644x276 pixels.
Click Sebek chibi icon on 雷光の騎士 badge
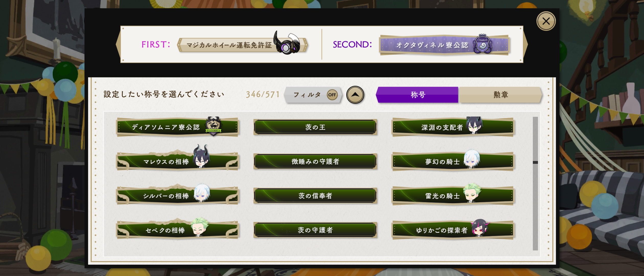(x=472, y=193)
